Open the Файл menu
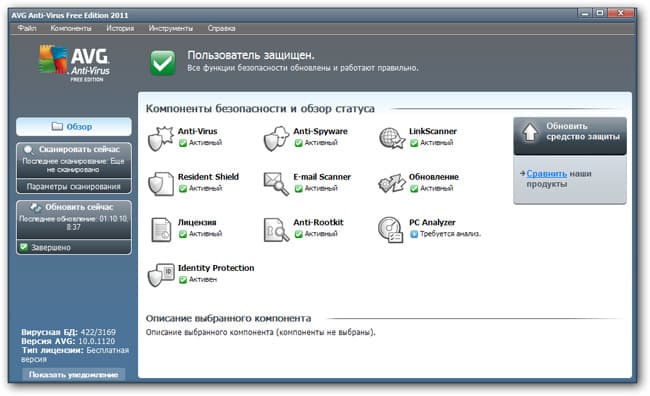The width and height of the screenshot is (650, 396). click(27, 28)
